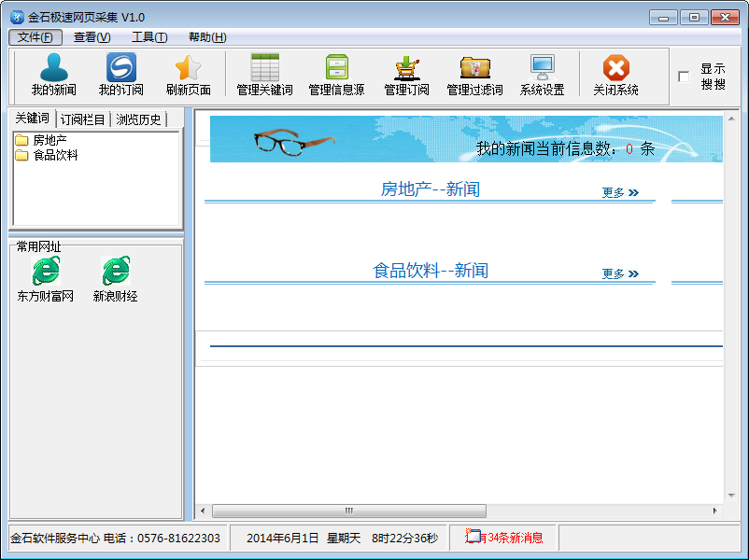Open 我的新闻 (My News) view
Image resolution: width=749 pixels, height=560 pixels.
(x=52, y=75)
